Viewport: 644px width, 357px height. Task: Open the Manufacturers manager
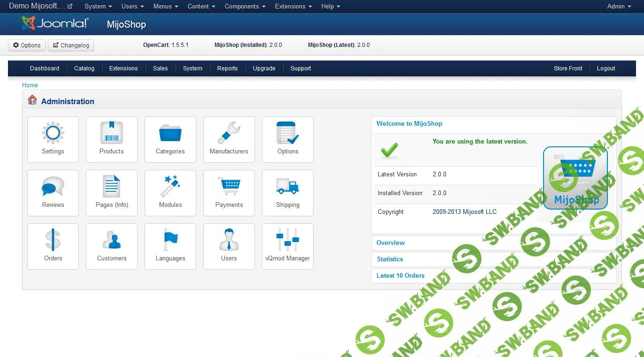tap(229, 139)
